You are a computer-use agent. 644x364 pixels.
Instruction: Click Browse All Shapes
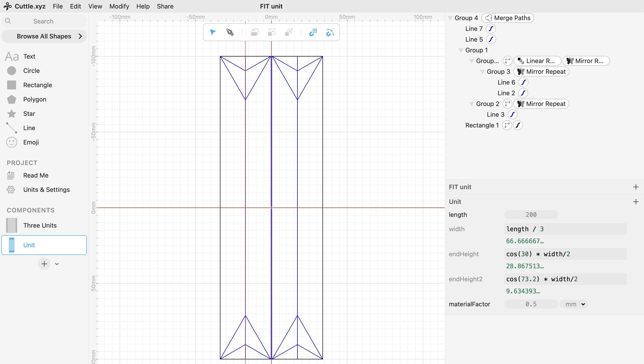tap(44, 36)
